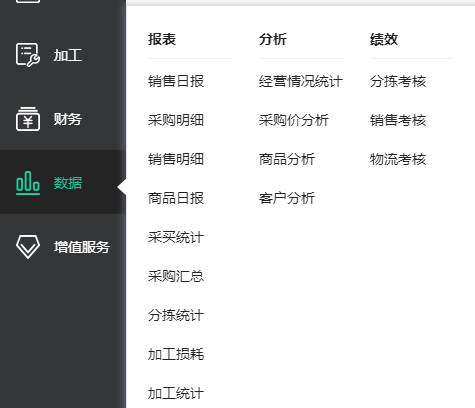Viewport: 475px width, 408px height.
Task: Open 商品日报 report
Action: pos(176,198)
